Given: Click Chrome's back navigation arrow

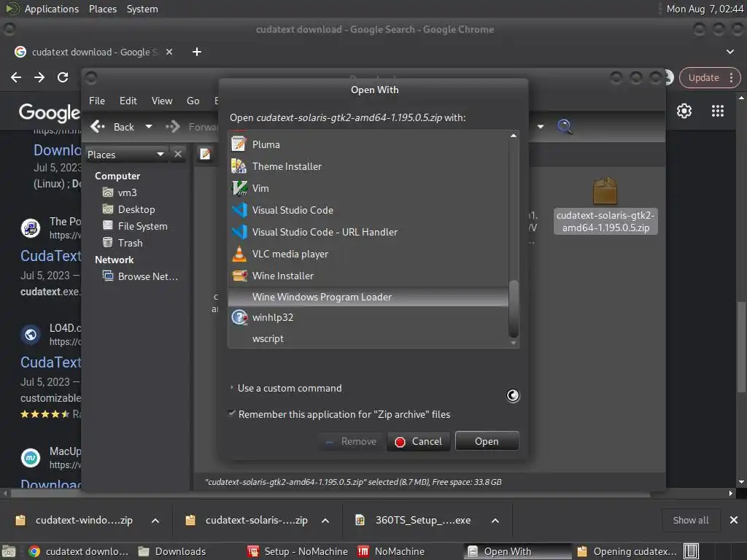Looking at the screenshot, I should point(16,77).
